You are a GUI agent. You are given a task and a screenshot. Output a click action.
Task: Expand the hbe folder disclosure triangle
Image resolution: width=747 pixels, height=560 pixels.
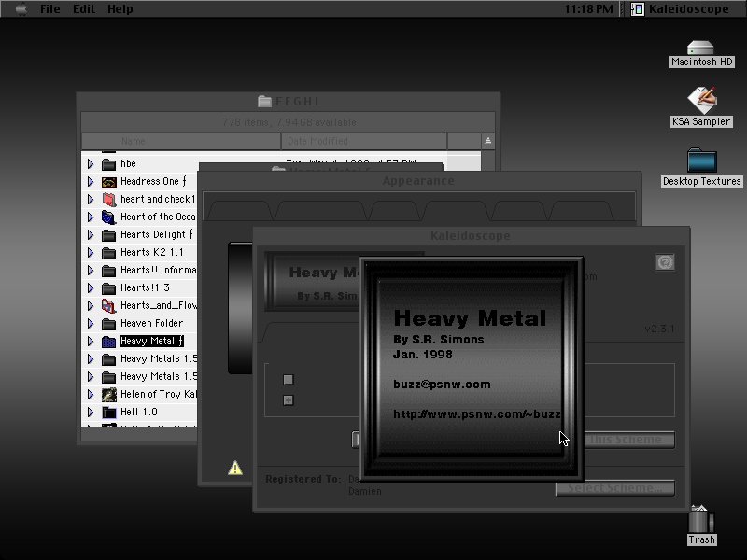(x=91, y=164)
